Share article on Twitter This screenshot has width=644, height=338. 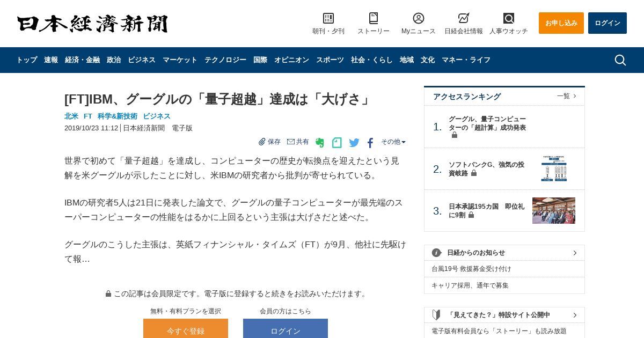coord(354,143)
